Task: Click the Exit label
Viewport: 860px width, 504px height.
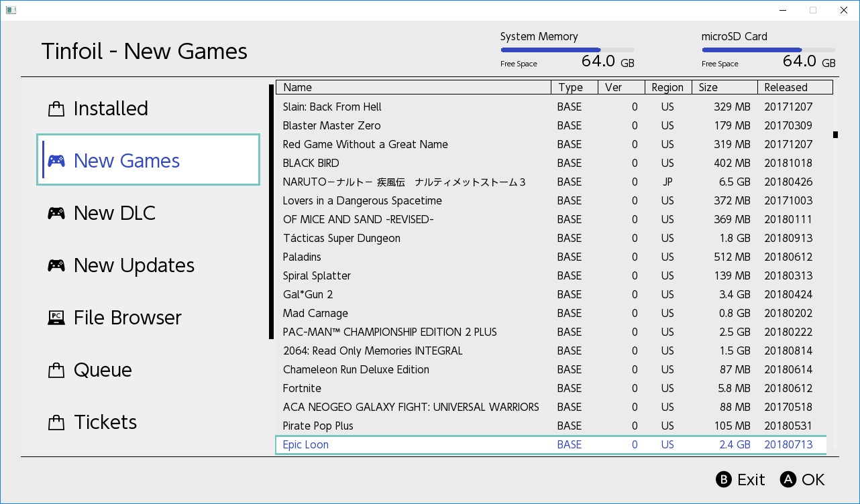Action: click(751, 480)
